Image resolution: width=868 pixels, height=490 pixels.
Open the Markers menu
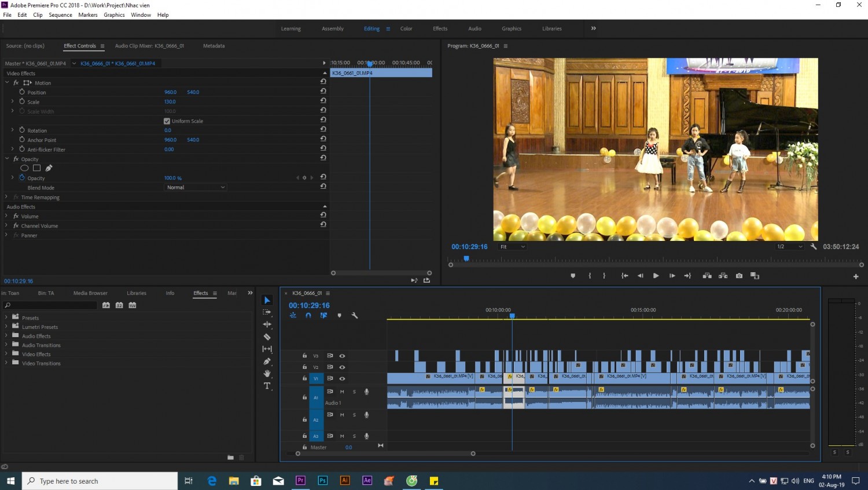tap(88, 15)
